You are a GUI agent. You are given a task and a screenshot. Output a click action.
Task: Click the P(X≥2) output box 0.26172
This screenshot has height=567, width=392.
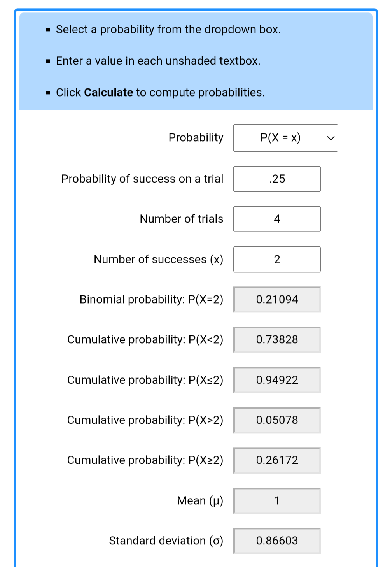coord(277,460)
